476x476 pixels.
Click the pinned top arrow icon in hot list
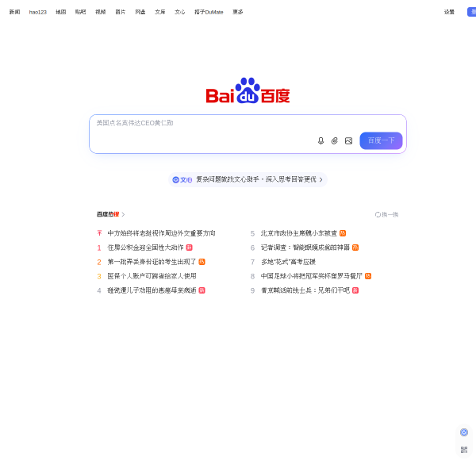99,233
